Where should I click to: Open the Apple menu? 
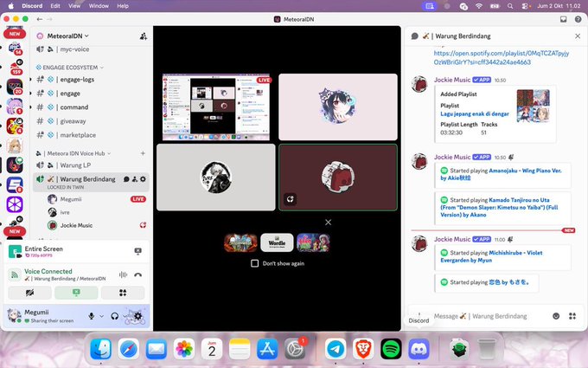coord(10,6)
